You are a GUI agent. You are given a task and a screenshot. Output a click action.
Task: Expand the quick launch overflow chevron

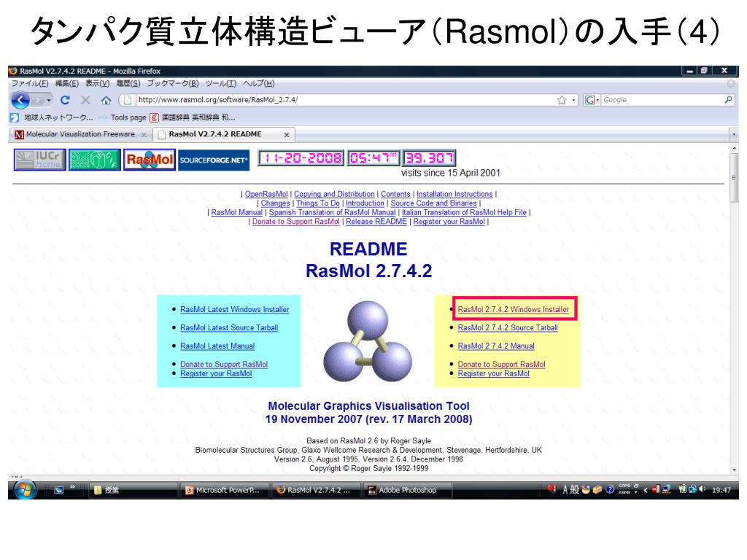[72, 486]
